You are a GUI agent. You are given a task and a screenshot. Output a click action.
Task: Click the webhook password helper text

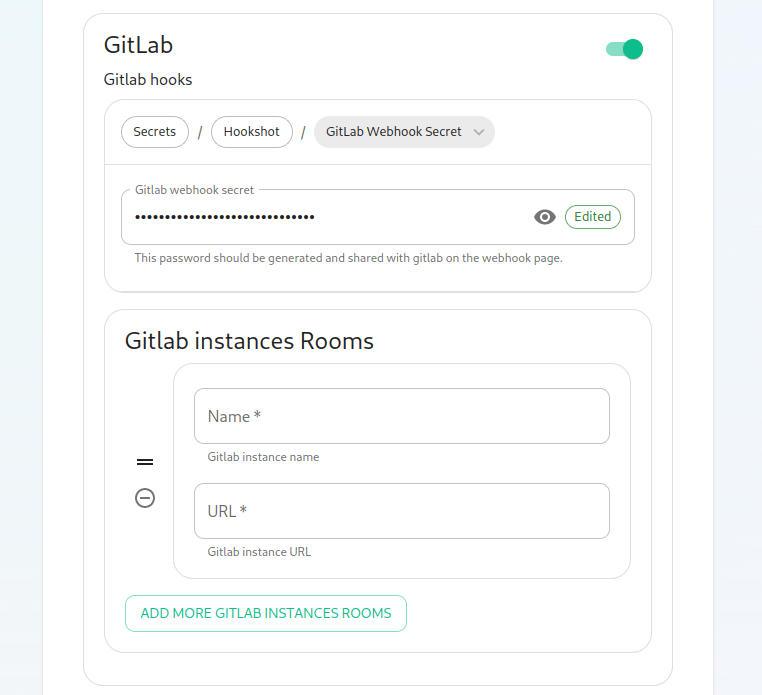348,258
